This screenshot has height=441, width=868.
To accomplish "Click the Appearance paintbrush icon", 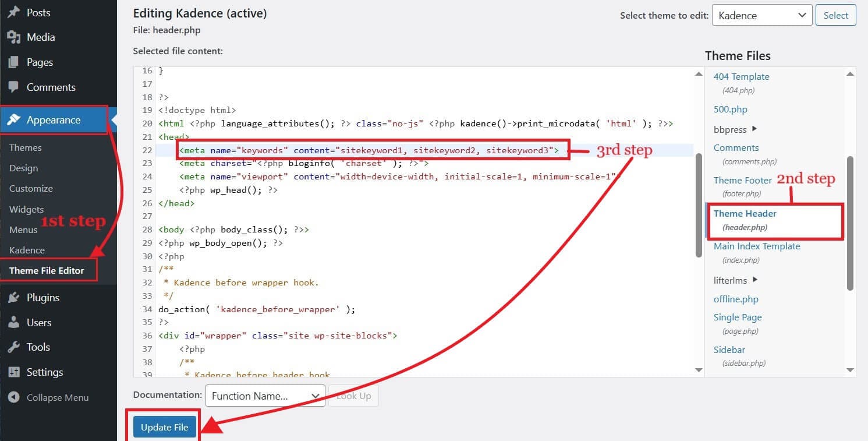I will click(x=13, y=120).
